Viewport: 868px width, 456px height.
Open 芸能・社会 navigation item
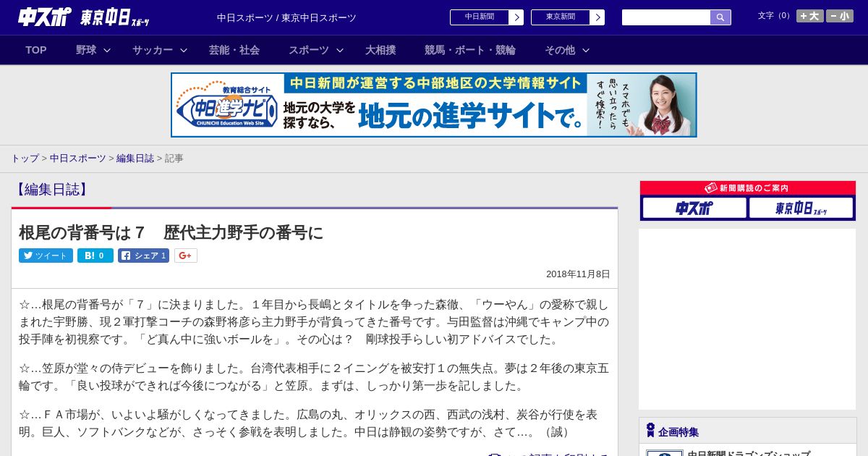[x=234, y=50]
